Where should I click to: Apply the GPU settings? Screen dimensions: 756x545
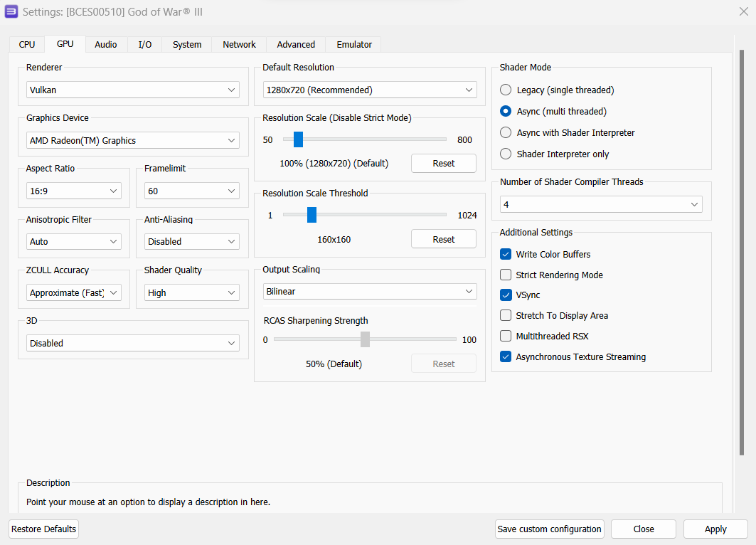715,529
